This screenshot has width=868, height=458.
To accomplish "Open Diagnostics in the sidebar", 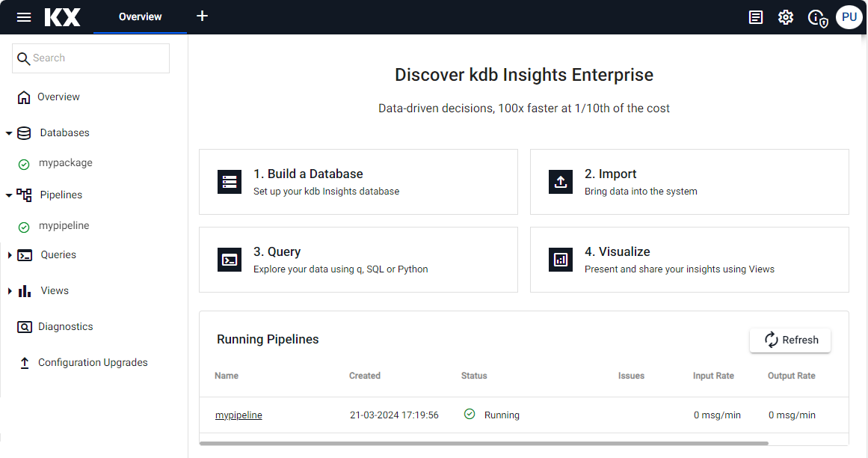I will 65,327.
